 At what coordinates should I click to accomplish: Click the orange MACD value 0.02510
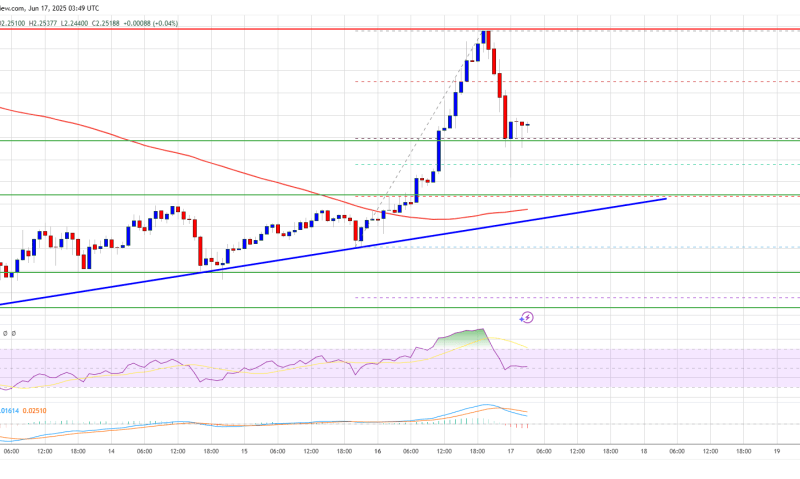(34, 411)
